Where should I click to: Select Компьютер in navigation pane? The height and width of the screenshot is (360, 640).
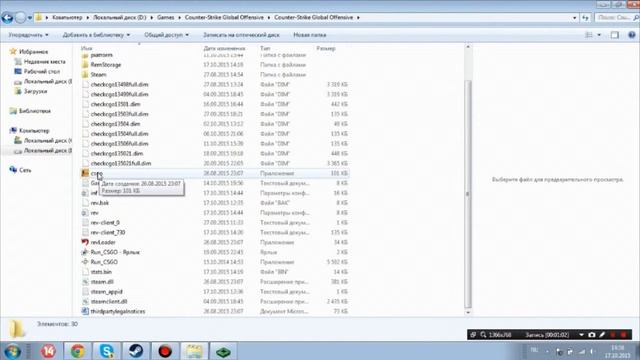tap(34, 131)
